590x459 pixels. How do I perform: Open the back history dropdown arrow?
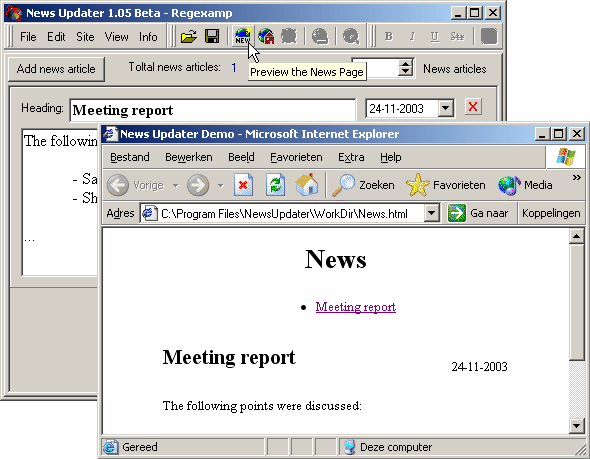175,185
